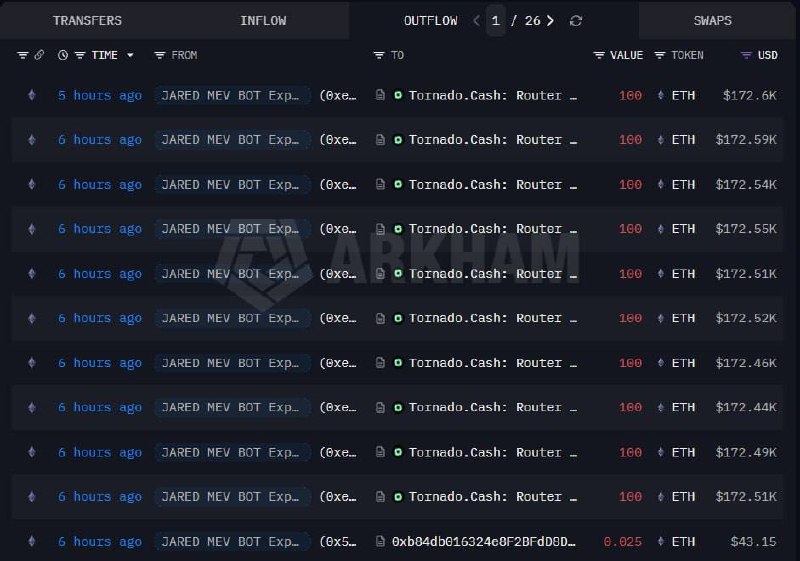Viewport: 800px width, 561px height.
Task: Click Ethereum chain icon on the $43.15 row
Action: coord(32,541)
